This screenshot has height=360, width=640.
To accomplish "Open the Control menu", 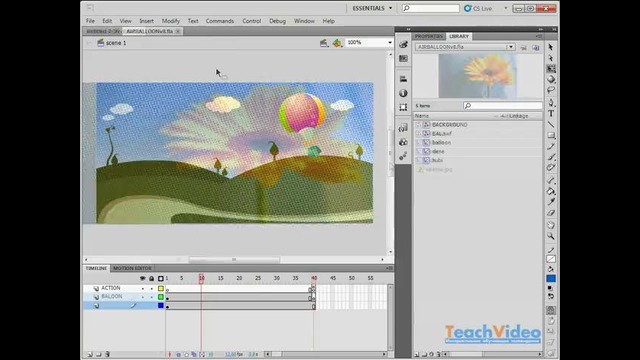I will point(251,21).
